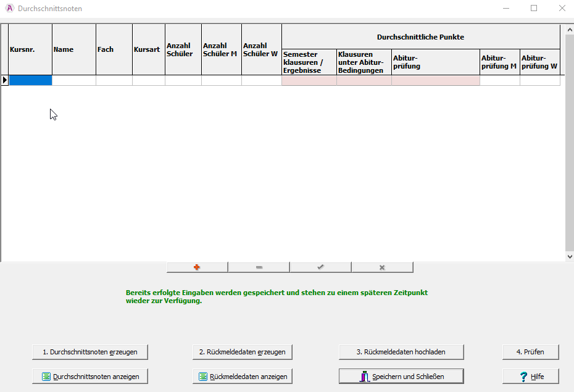Run the 4. Prüfen check
The image size is (574, 392).
click(x=530, y=352)
